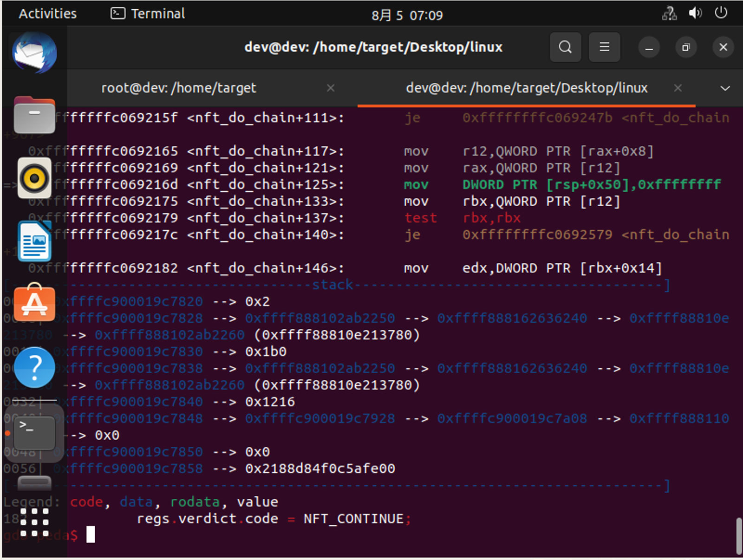Screen dimensions: 743x560
Task: Open the Terminal app menu in top bar
Action: pyautogui.click(x=148, y=13)
